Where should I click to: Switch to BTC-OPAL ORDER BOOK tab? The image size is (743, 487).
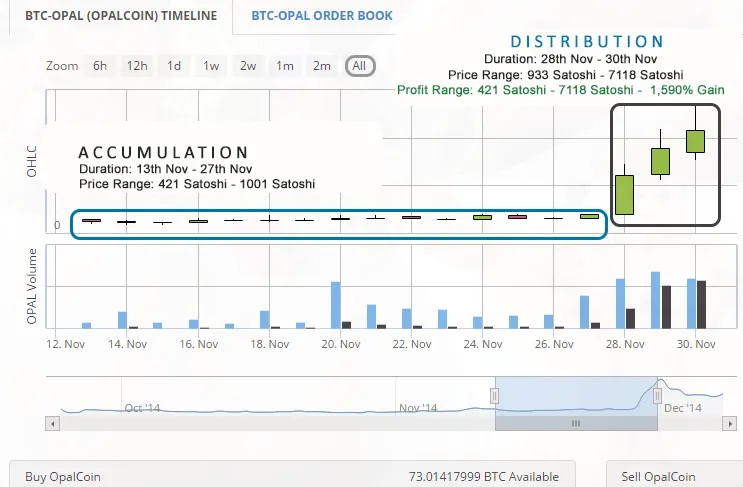(x=322, y=16)
